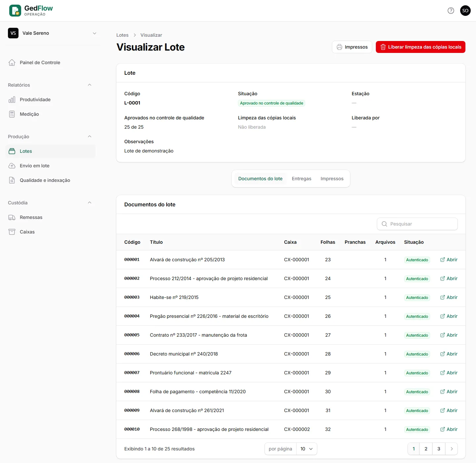This screenshot has height=463, width=476.
Task: Open the per page count dropdown
Action: 307,449
